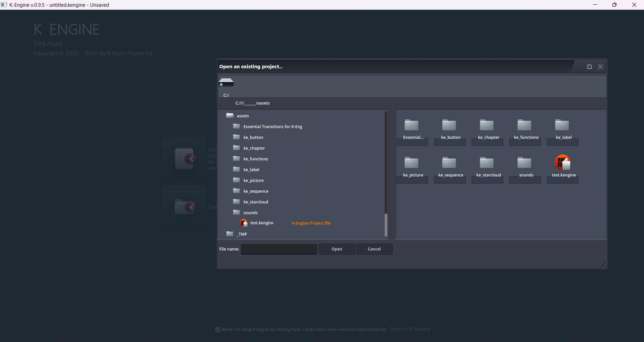Click the Open button
This screenshot has width=644, height=342.
(337, 249)
